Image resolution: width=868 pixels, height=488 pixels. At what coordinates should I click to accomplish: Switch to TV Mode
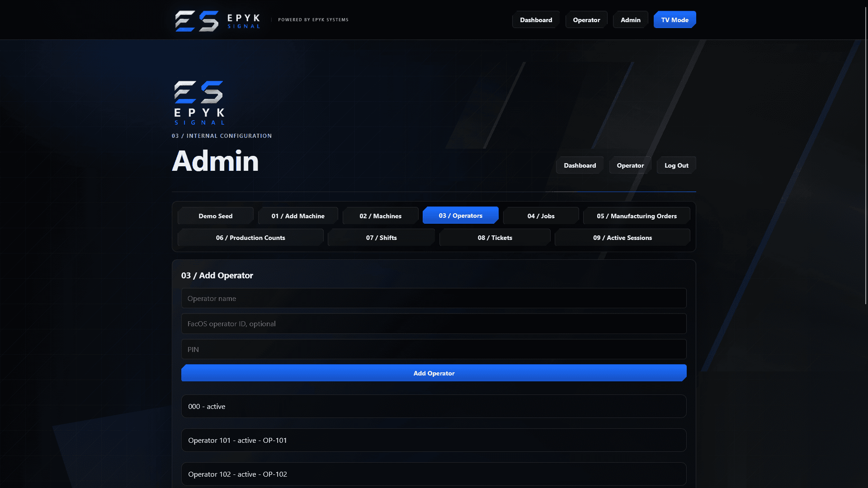[x=675, y=20]
